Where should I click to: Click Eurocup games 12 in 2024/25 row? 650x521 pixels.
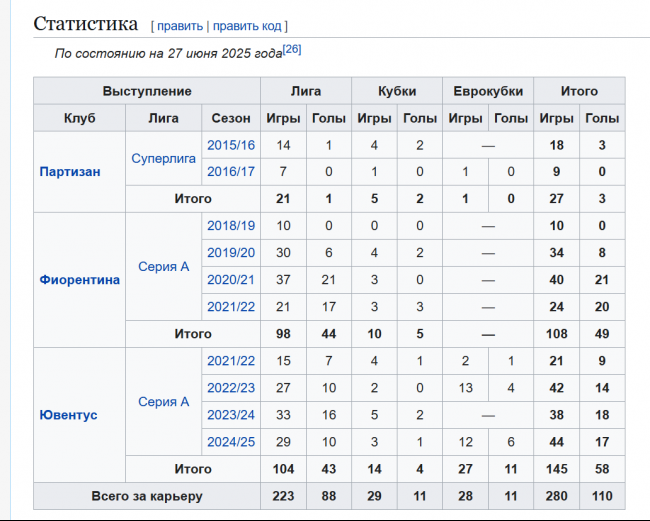[465, 442]
